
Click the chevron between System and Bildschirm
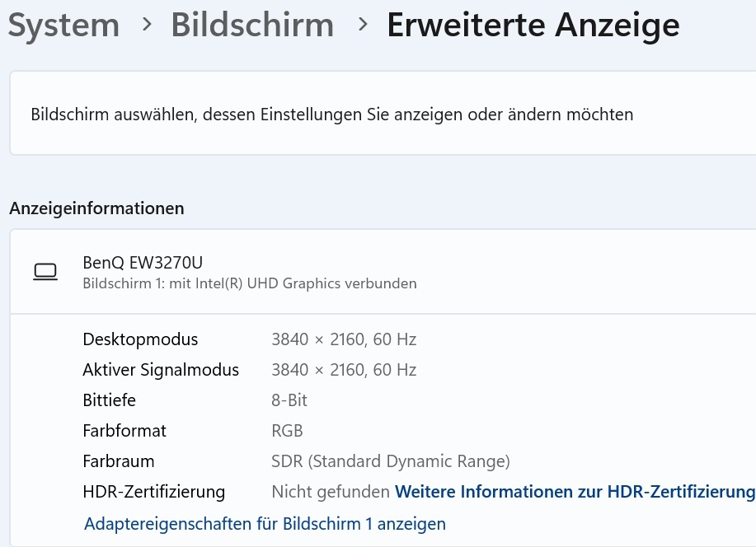(147, 25)
